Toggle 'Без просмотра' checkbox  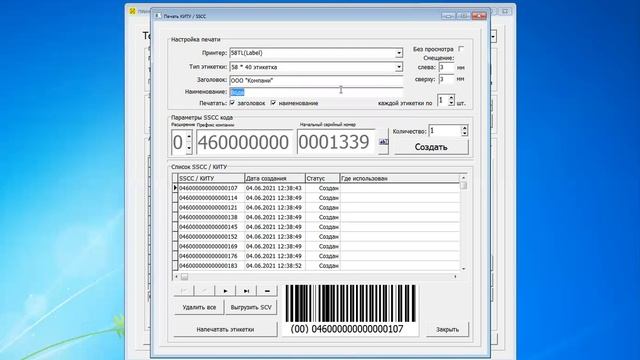[461, 49]
